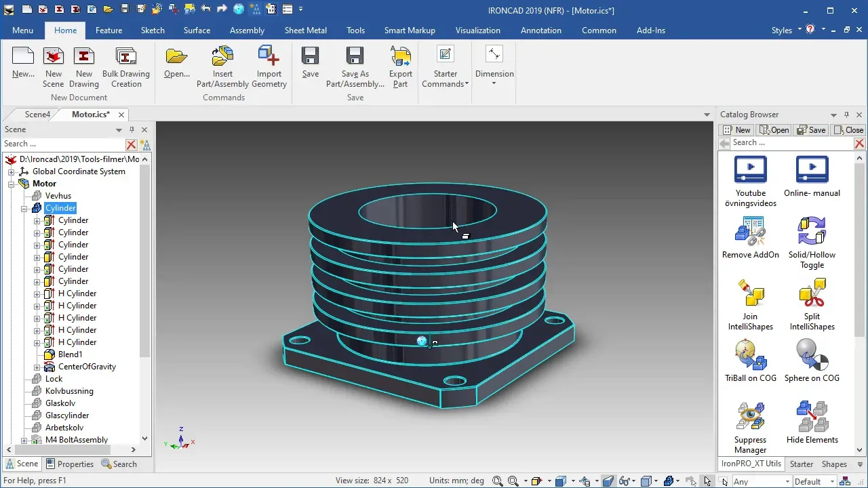This screenshot has width=868, height=488.
Task: Select Blend1 in the scene tree
Action: point(70,354)
